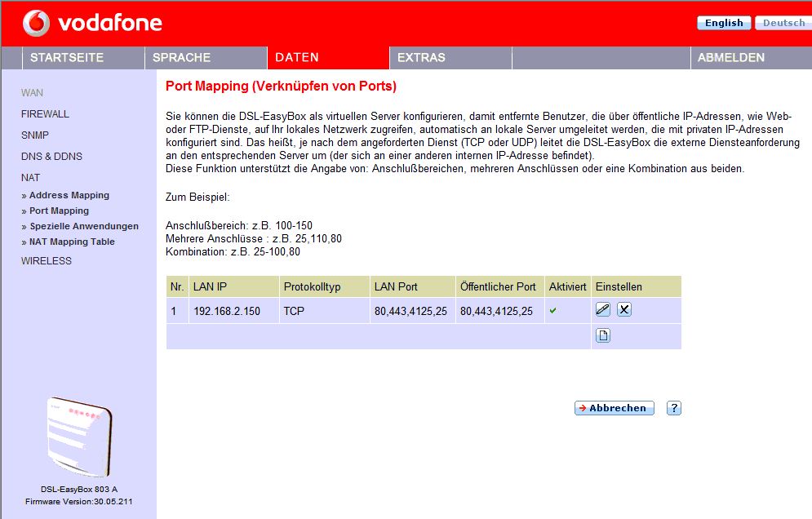Open FIREWALL settings in the sidebar
The image size is (812, 519).
coord(45,114)
